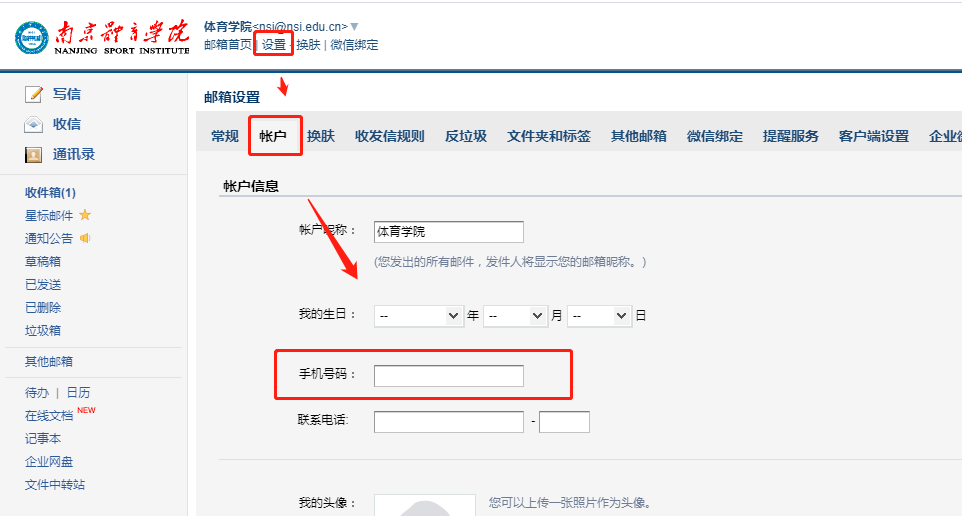Screen dimensions: 962x516
Task: Open 在线文档 in the sidebar
Action: coord(49,415)
